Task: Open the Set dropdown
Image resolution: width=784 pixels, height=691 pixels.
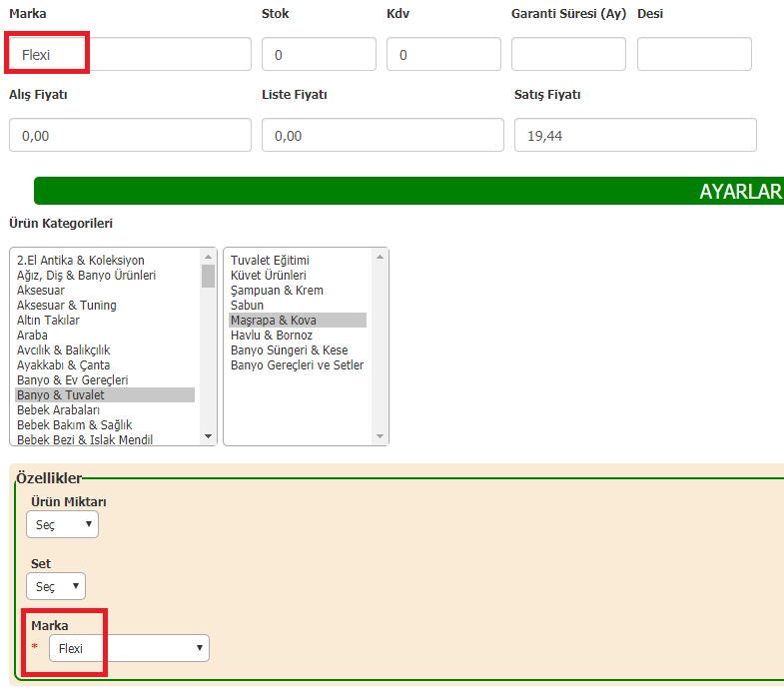Action: [x=56, y=586]
